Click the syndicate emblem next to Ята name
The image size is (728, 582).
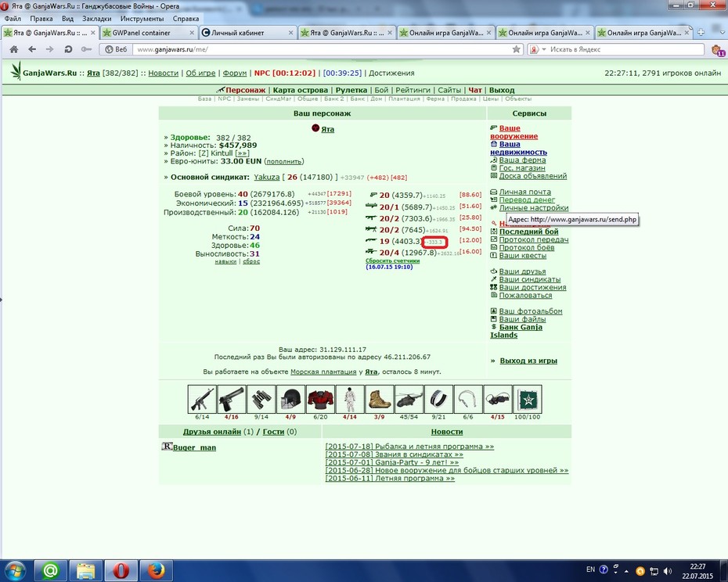pyautogui.click(x=315, y=128)
